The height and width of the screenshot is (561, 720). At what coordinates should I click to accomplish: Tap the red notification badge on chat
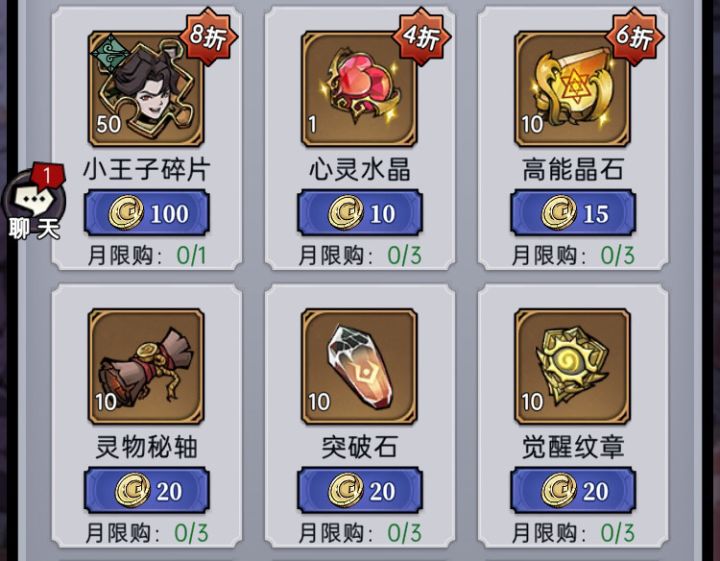point(48,175)
